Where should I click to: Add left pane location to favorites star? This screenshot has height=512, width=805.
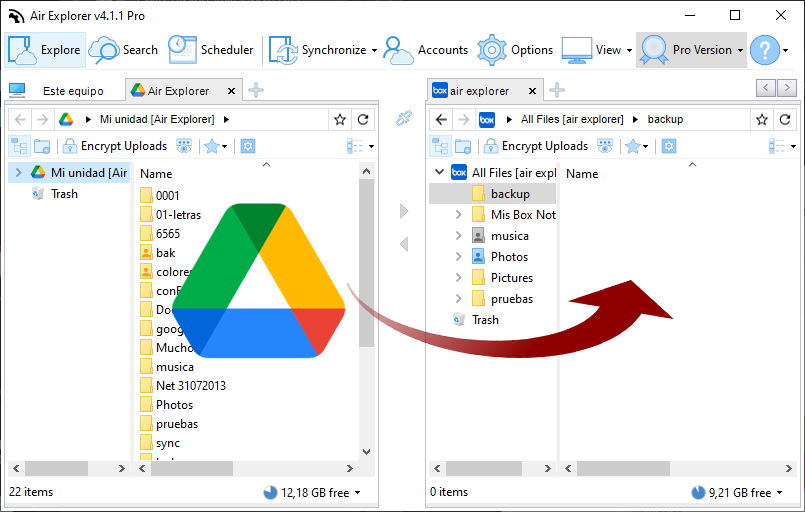(x=340, y=120)
